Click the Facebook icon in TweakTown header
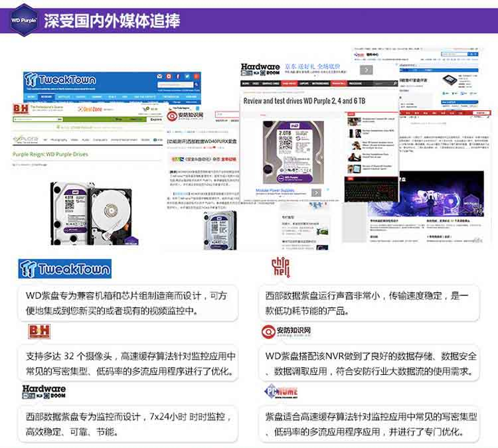 click(x=178, y=76)
